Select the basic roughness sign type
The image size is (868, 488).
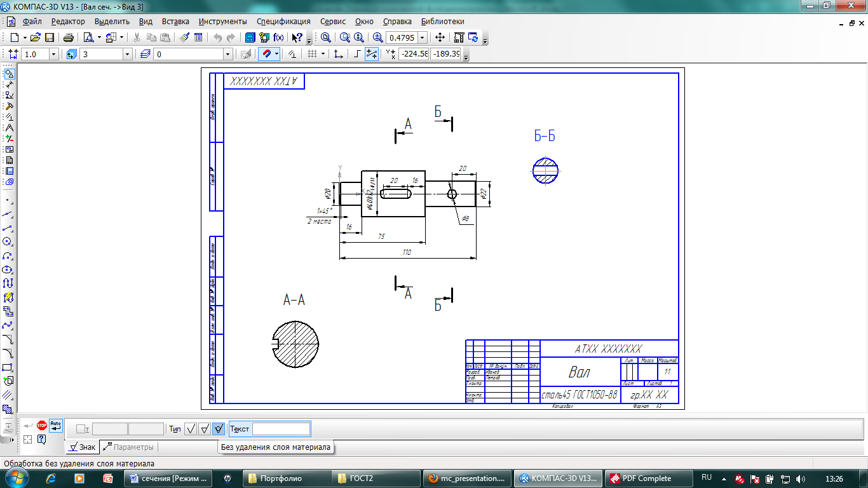pyautogui.click(x=191, y=429)
